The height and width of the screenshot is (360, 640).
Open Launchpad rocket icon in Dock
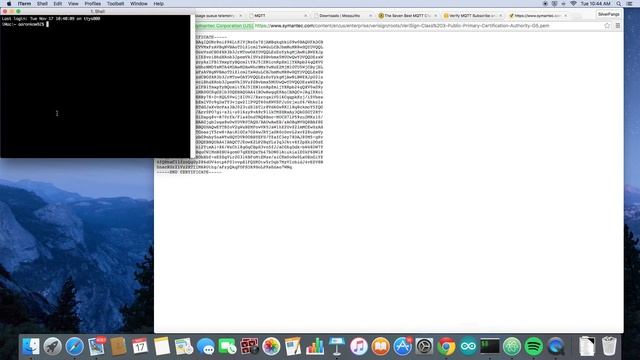click(53, 347)
